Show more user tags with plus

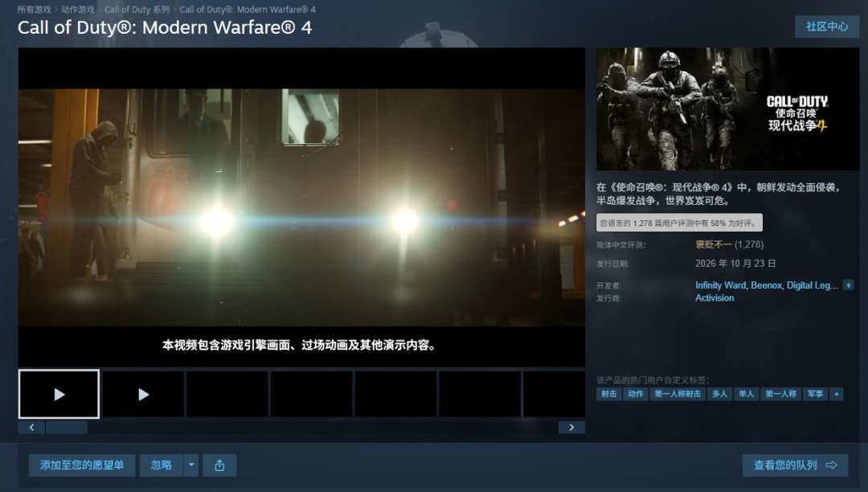836,394
